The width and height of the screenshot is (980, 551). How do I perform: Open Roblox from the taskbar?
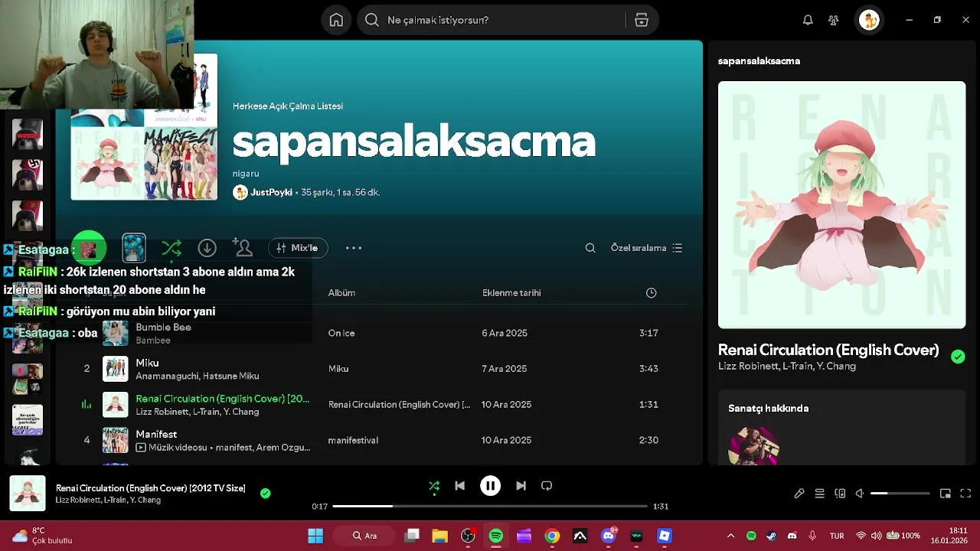tap(665, 536)
